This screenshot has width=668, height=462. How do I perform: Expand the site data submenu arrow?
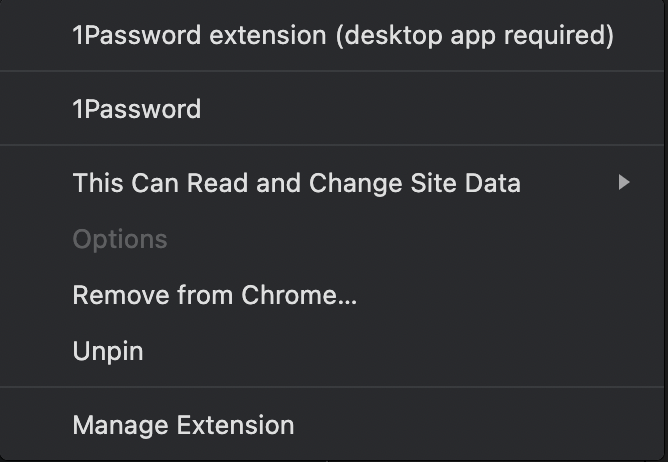click(624, 183)
